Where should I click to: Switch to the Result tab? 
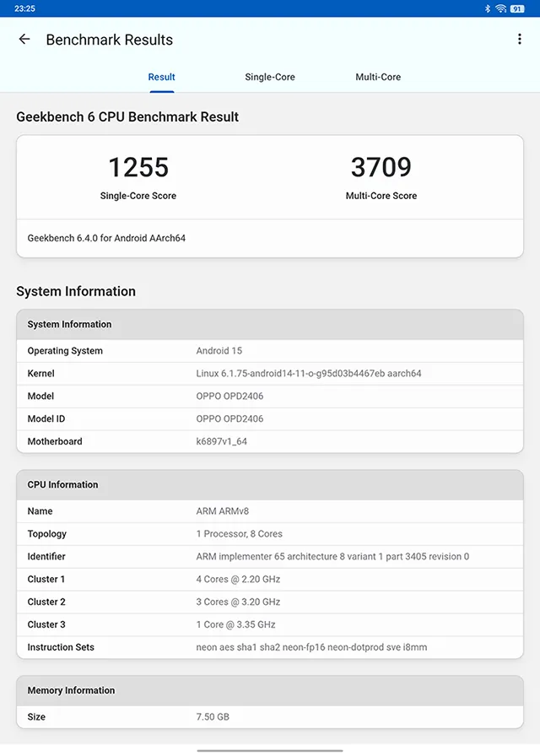point(161,77)
